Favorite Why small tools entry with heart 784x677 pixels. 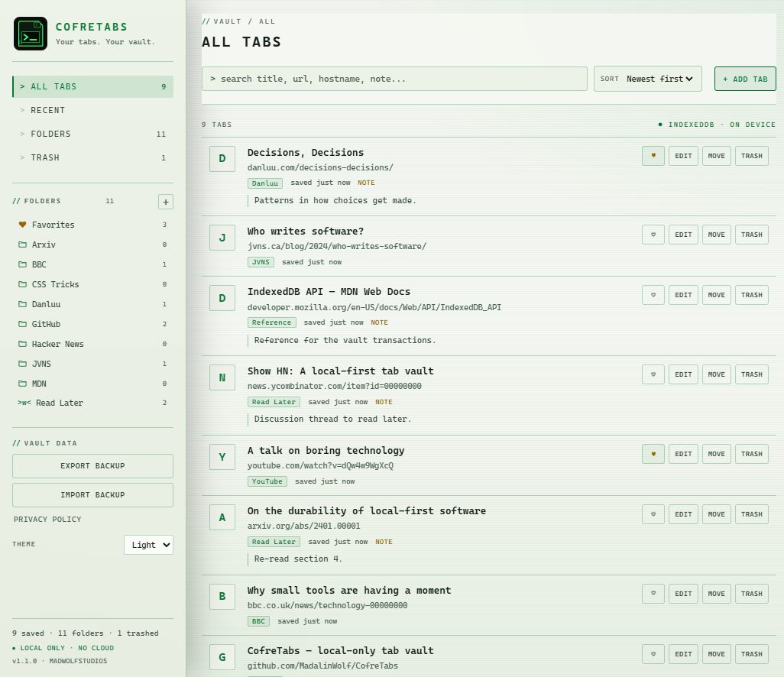[x=653, y=594]
